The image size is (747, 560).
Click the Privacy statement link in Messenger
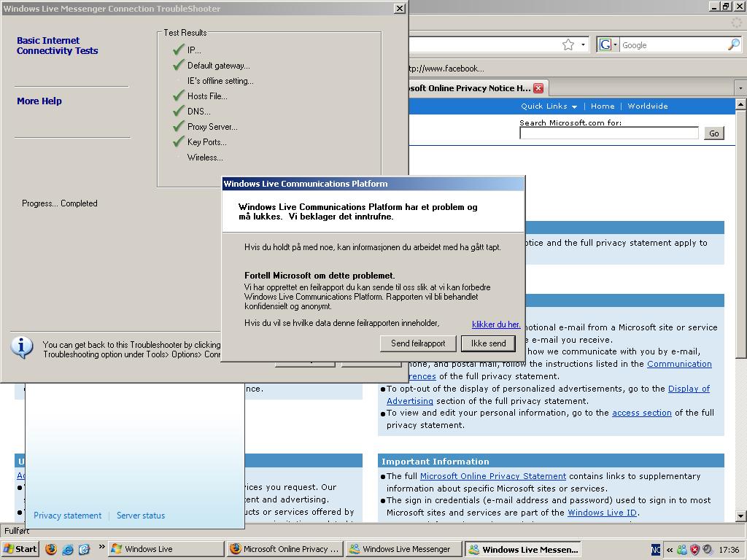point(67,516)
